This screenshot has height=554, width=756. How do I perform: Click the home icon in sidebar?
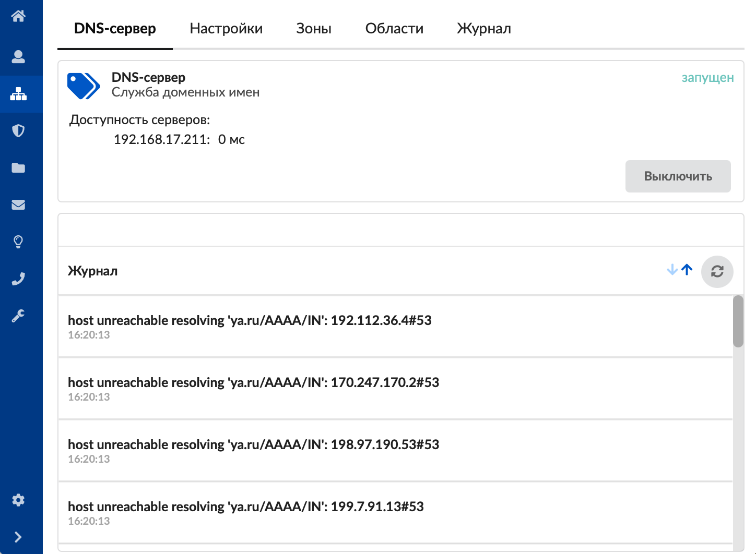(x=18, y=16)
